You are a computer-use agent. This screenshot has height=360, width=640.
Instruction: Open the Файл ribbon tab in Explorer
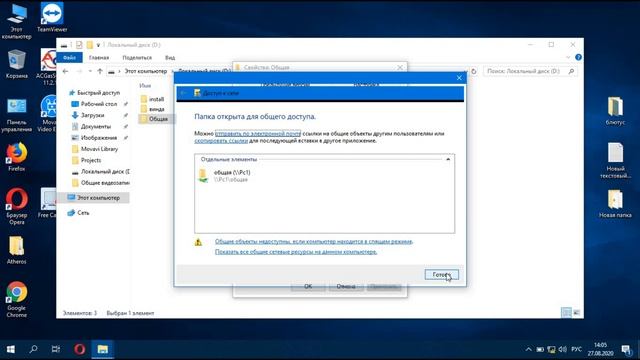click(69, 58)
